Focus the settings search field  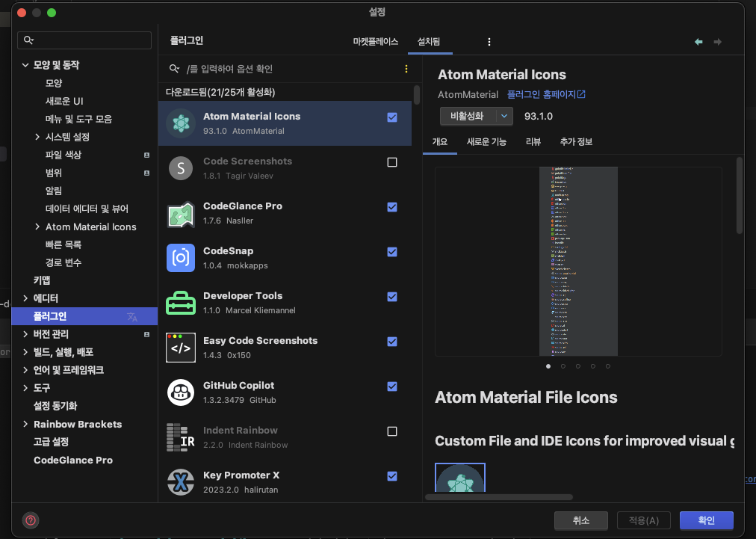click(x=84, y=40)
